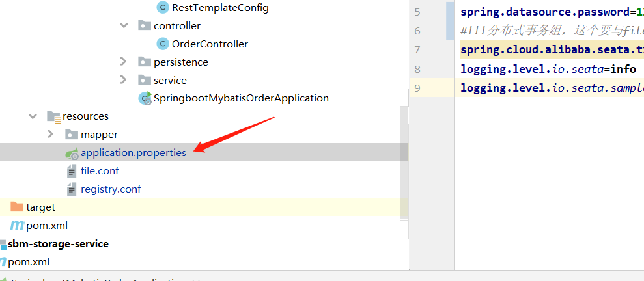The height and width of the screenshot is (281, 644).
Task: Select the service package name
Action: click(x=170, y=81)
